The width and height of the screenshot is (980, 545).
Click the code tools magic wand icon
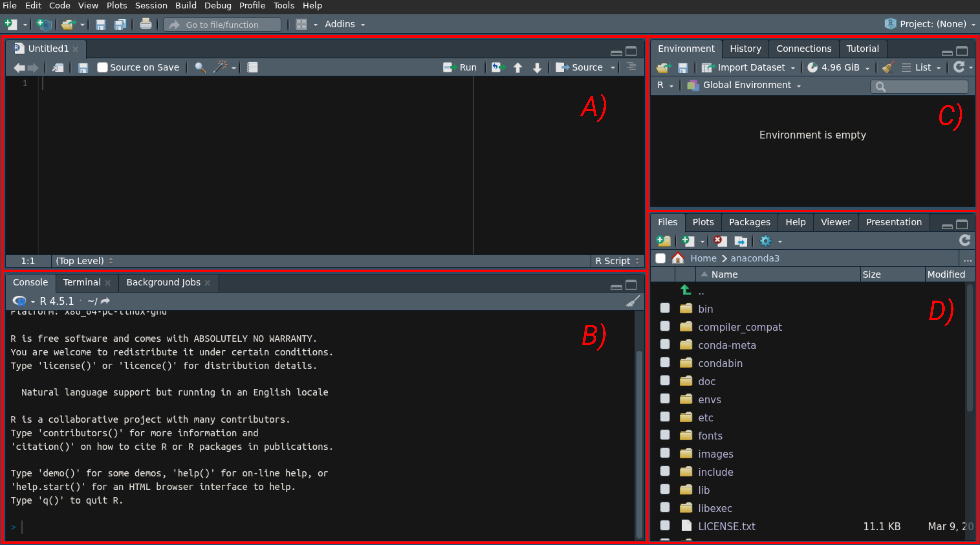tap(220, 67)
